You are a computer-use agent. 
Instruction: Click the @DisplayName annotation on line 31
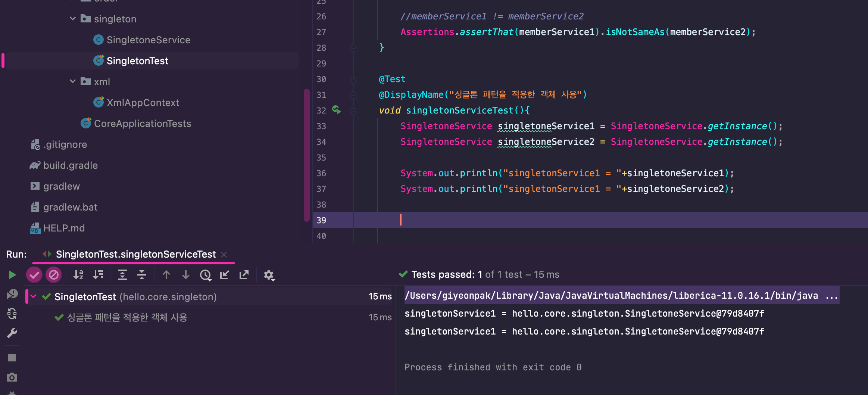[411, 95]
